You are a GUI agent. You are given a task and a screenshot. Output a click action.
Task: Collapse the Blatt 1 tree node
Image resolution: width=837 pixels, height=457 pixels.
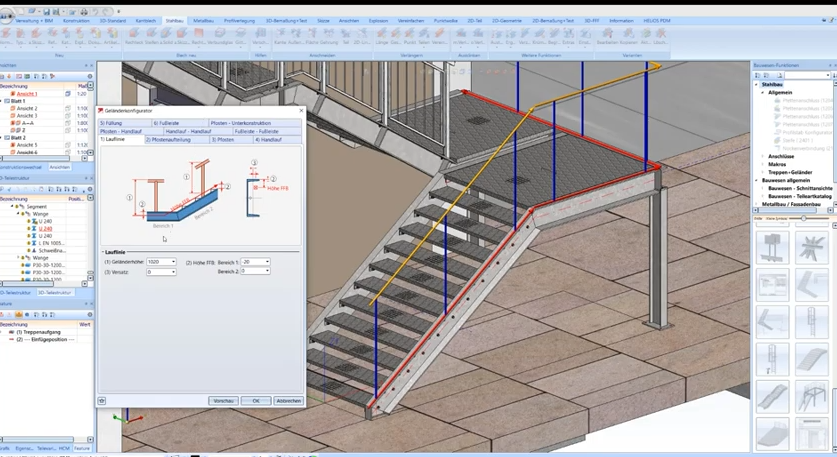pos(3,101)
